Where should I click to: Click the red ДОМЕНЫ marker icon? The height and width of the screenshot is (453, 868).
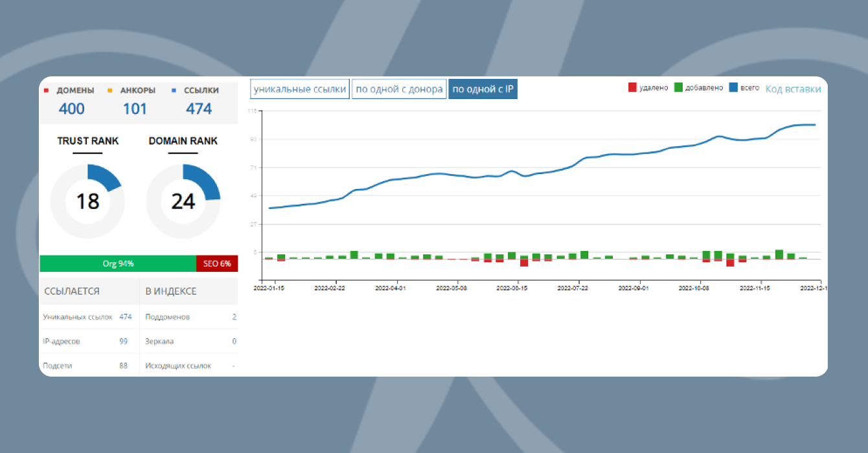click(46, 91)
